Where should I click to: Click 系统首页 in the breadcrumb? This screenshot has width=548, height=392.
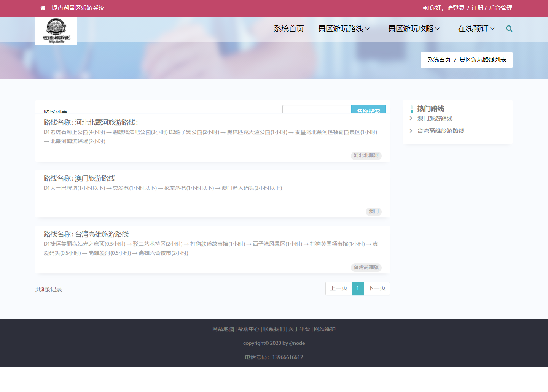[x=439, y=60]
